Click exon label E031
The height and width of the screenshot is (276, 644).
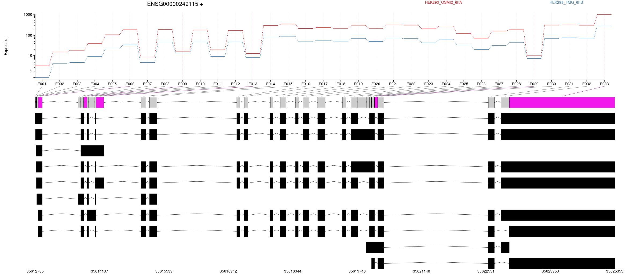(x=569, y=84)
